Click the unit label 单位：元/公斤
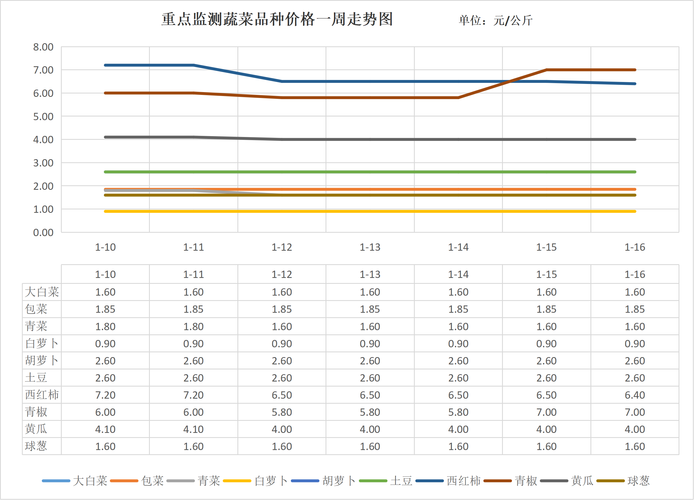This screenshot has height=500, width=694. 495,21
